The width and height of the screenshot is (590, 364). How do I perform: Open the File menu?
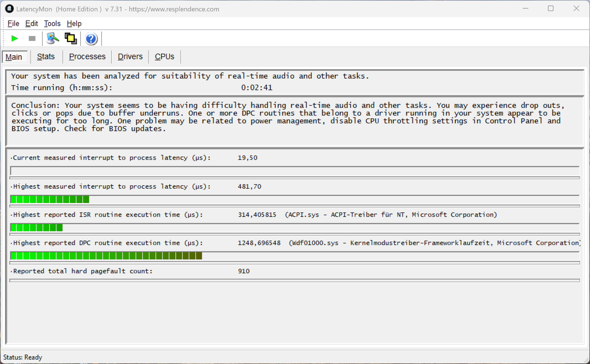tap(13, 23)
